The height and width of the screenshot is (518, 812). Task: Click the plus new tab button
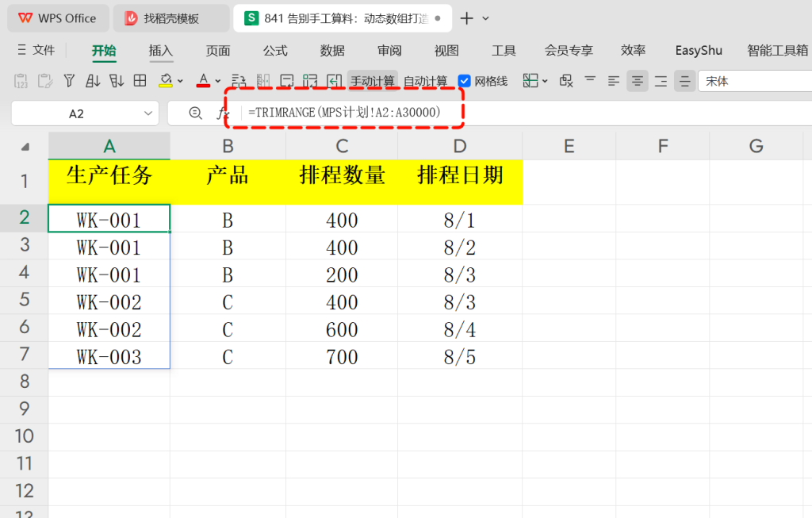pos(466,18)
